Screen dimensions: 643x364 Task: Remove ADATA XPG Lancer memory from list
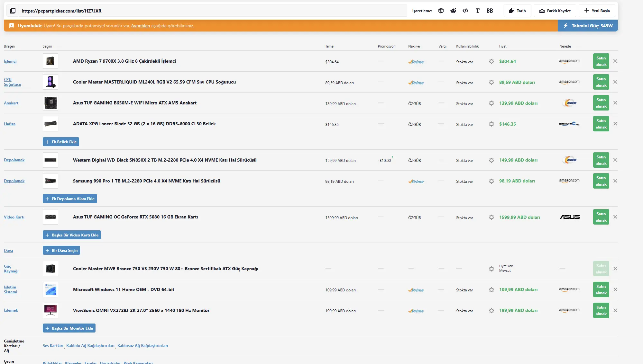click(x=615, y=124)
